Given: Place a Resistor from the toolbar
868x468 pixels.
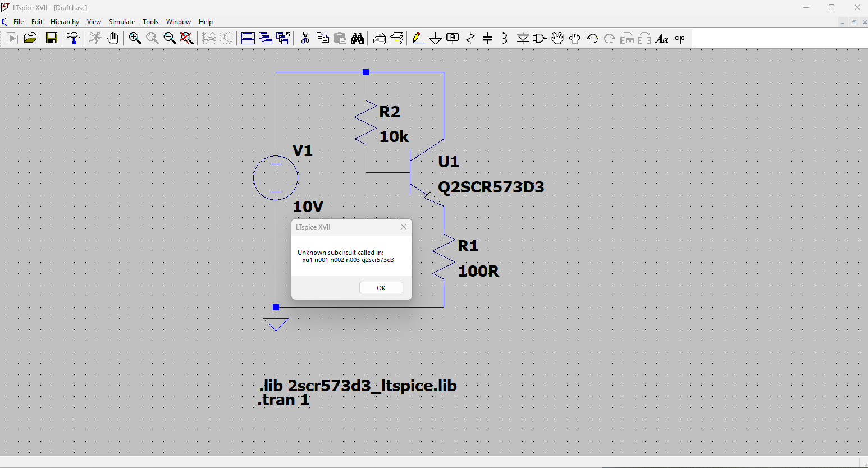Looking at the screenshot, I should tap(470, 38).
